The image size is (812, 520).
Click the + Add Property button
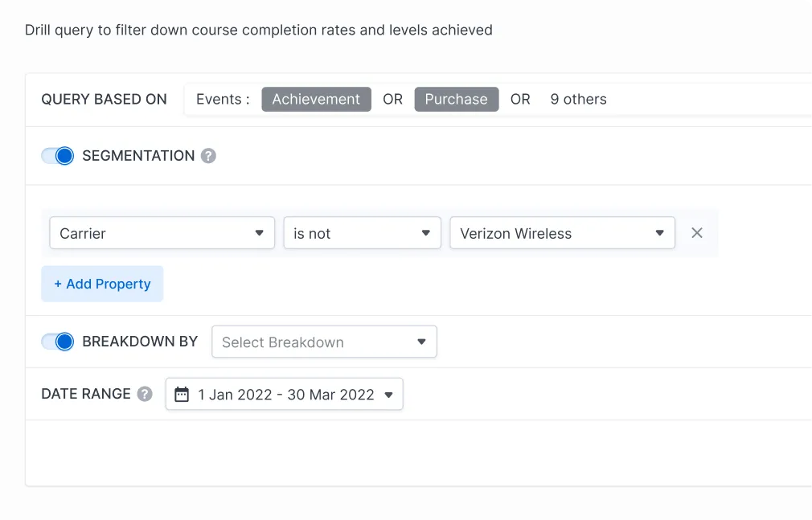pos(102,284)
